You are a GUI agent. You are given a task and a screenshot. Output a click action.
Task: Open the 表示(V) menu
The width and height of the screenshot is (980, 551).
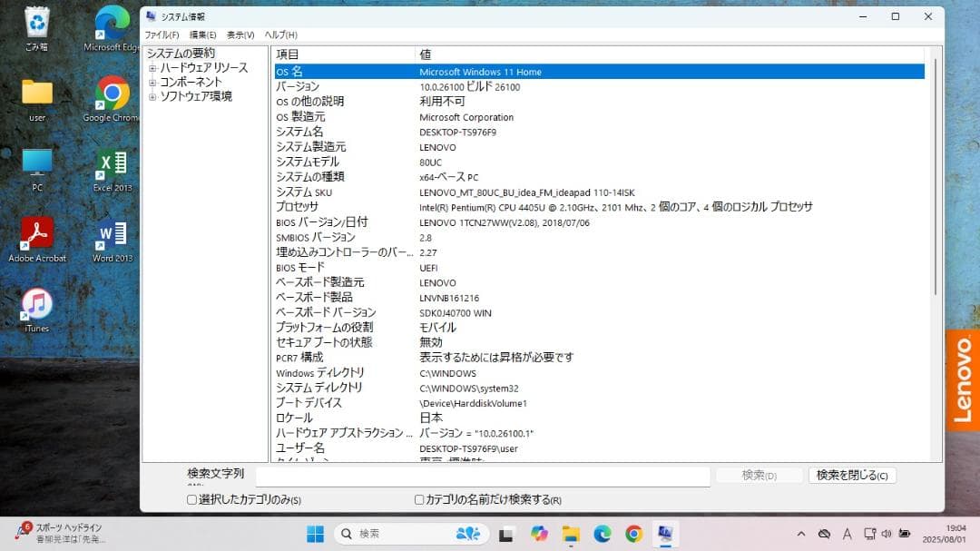click(240, 35)
